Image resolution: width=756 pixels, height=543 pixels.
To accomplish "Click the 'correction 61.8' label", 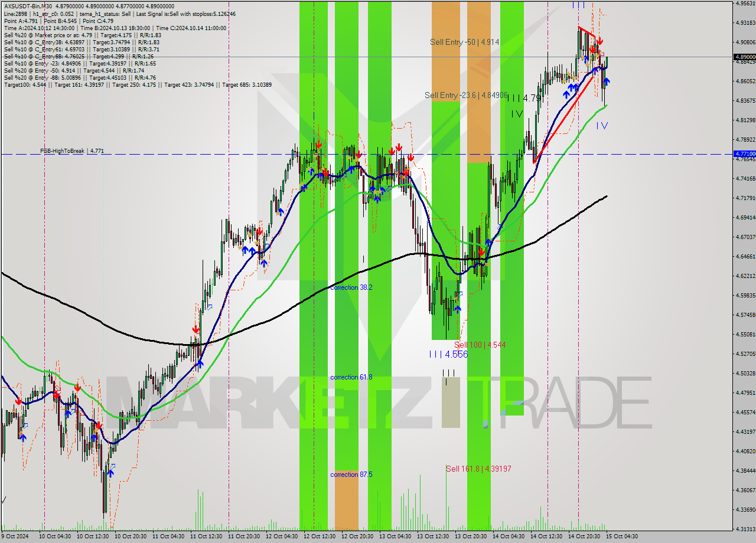I will pos(351,377).
